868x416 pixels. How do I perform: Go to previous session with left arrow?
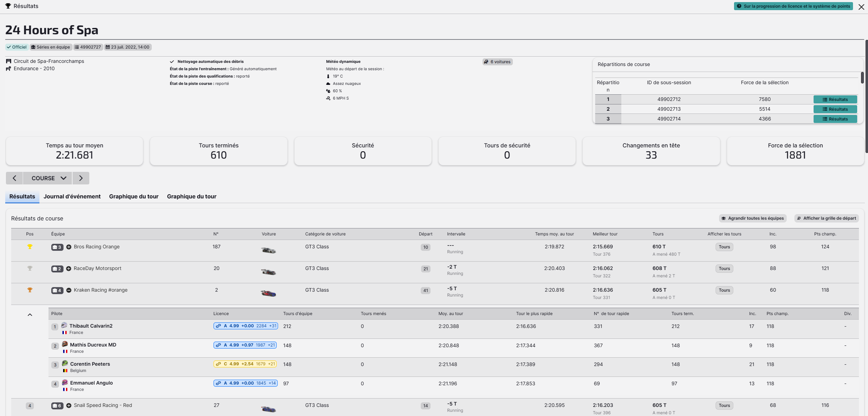tap(14, 178)
